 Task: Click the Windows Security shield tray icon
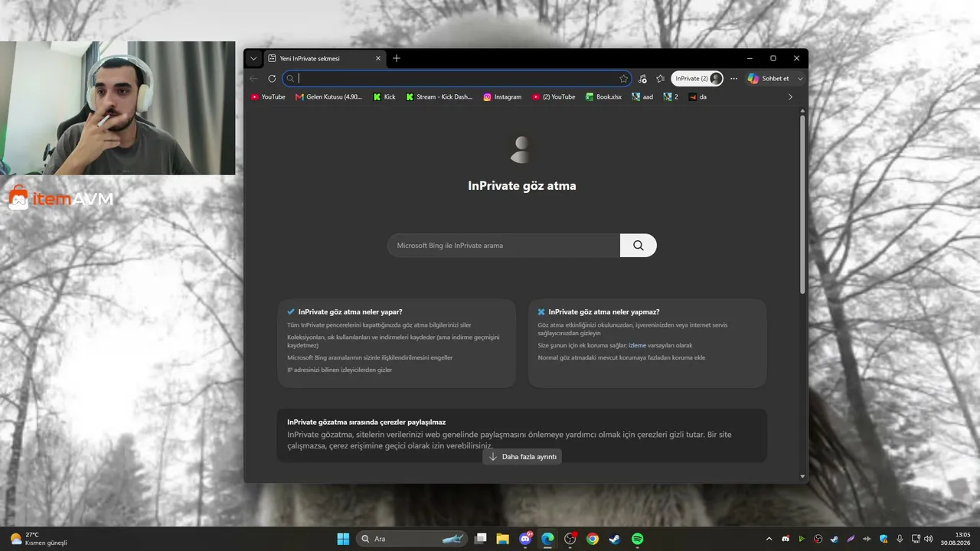(x=884, y=539)
